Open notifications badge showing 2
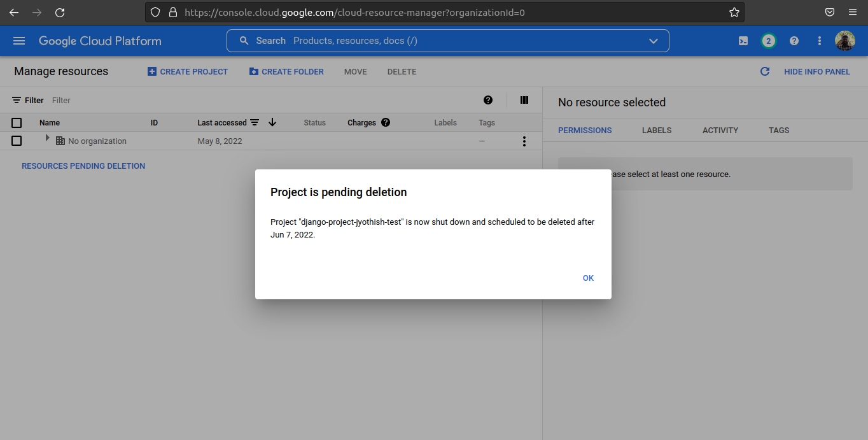This screenshot has width=868, height=440. click(768, 41)
